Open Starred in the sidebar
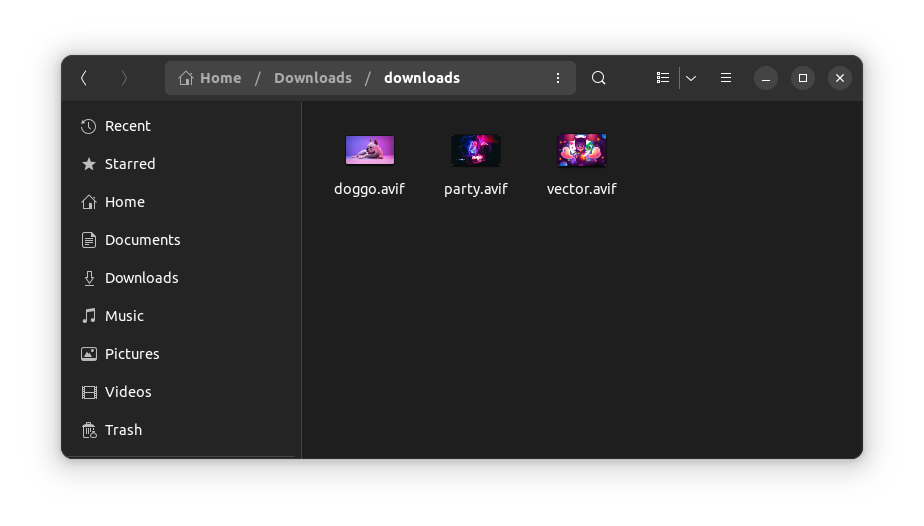924x526 pixels. pyautogui.click(x=129, y=164)
